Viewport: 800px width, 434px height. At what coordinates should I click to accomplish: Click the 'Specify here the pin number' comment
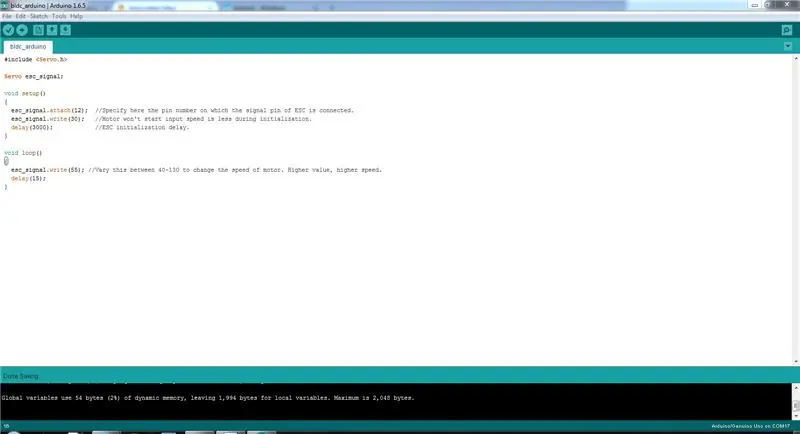224,111
